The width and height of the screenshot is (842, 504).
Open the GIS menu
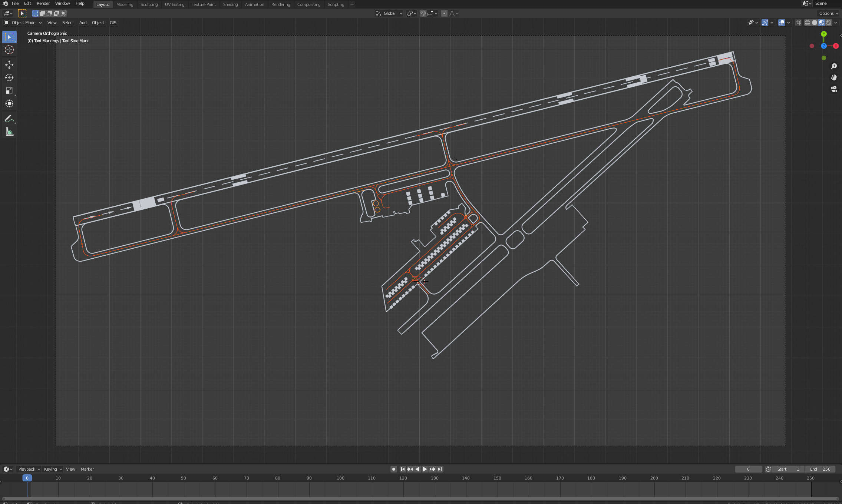tap(113, 23)
